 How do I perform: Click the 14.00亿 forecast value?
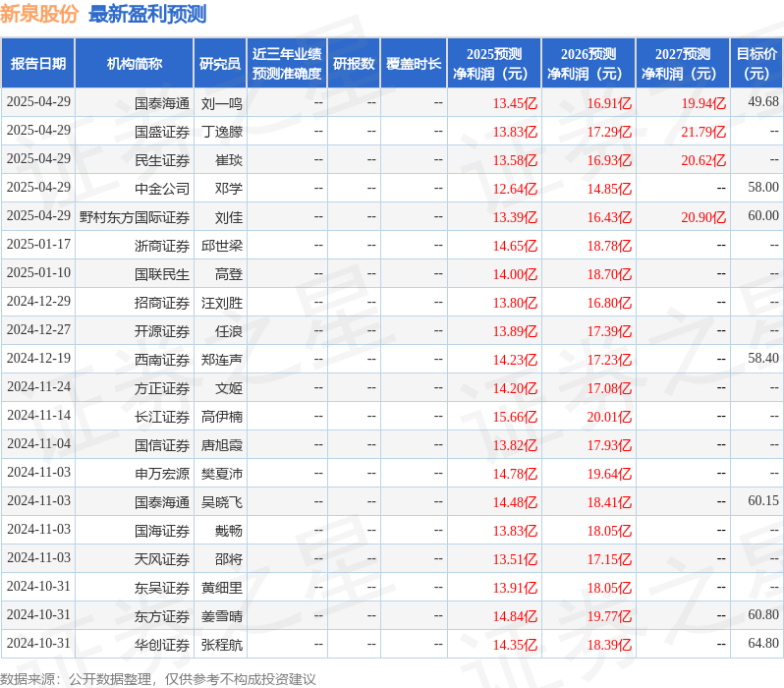point(515,274)
